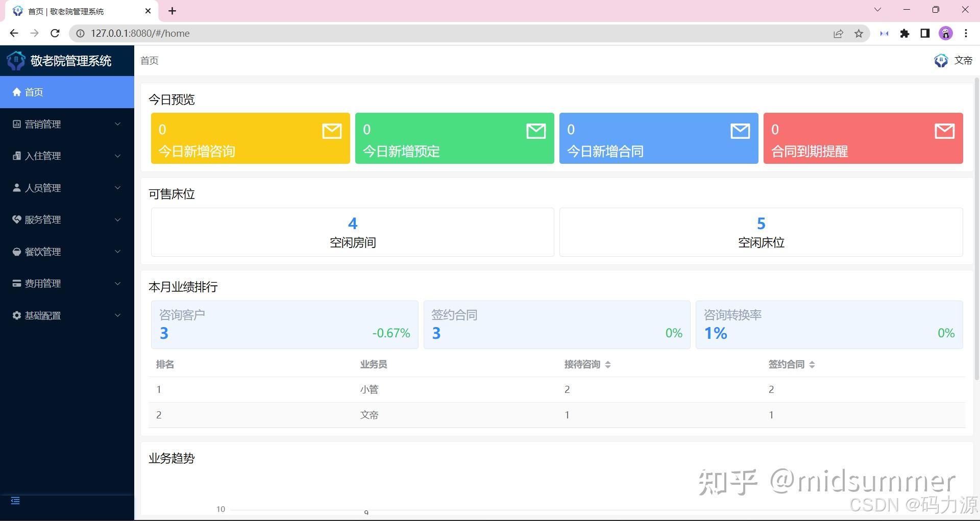Click the envelope icon on 今日新增咨询 card

[x=331, y=131]
